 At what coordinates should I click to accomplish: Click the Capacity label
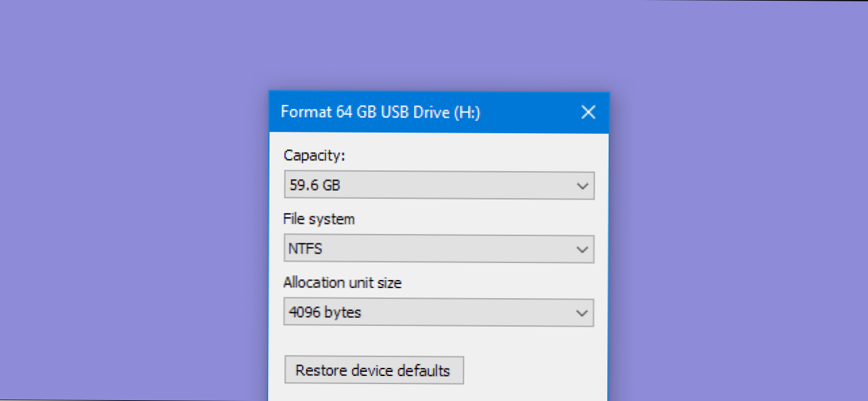tap(314, 156)
